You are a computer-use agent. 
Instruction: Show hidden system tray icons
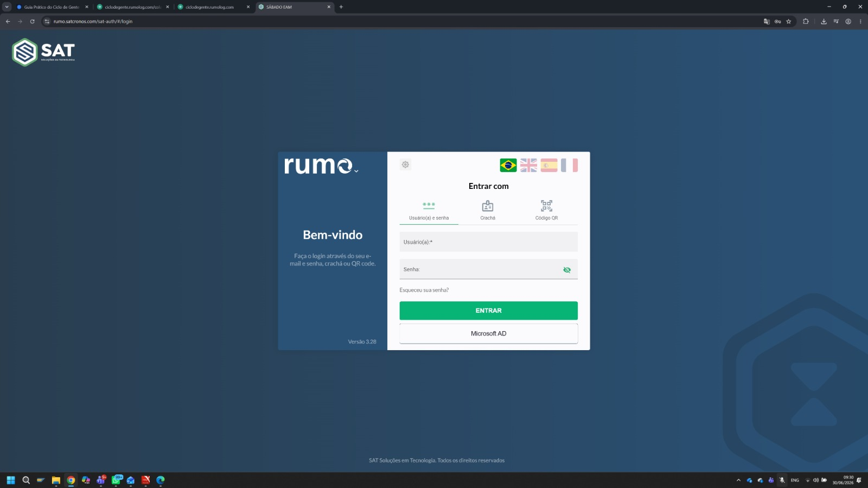point(738,480)
